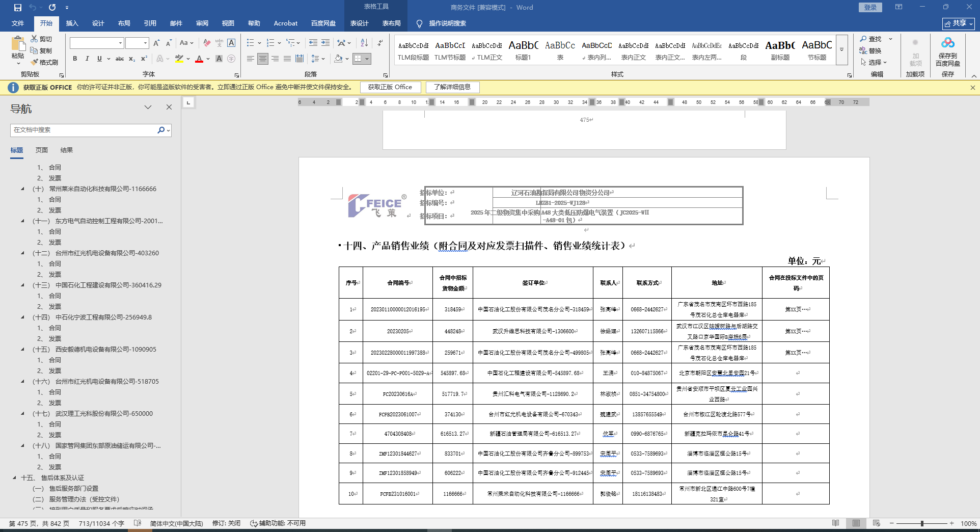This screenshot has height=532, width=980.
Task: Click the 在文档中搜索 search field
Action: point(84,130)
